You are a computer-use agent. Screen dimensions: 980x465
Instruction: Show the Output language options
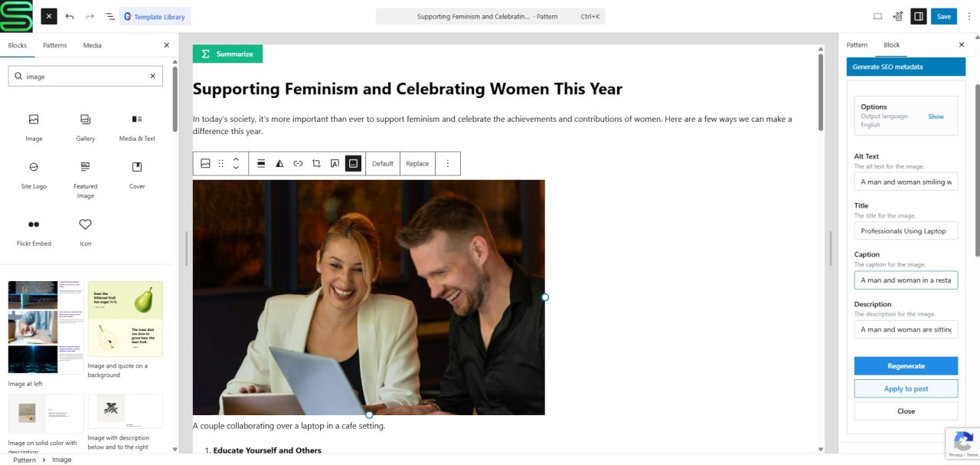(936, 116)
